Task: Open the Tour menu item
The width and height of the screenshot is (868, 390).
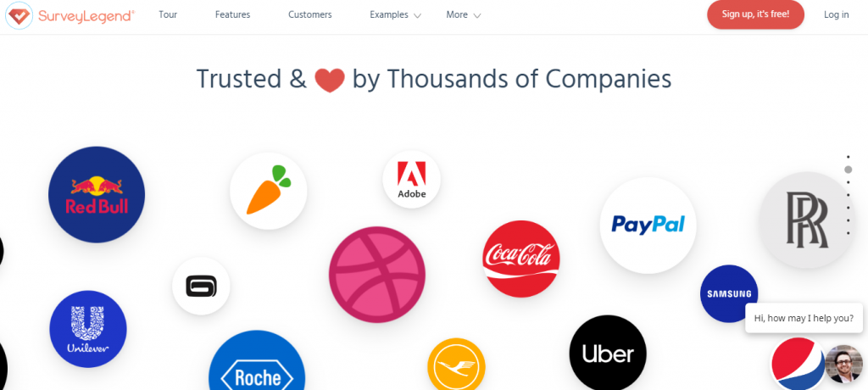Action: pyautogui.click(x=168, y=15)
